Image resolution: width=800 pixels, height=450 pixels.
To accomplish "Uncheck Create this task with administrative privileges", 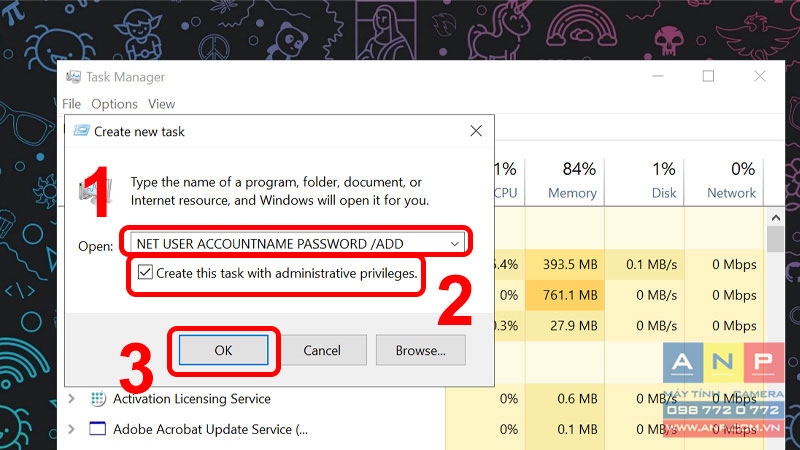I will (x=145, y=272).
